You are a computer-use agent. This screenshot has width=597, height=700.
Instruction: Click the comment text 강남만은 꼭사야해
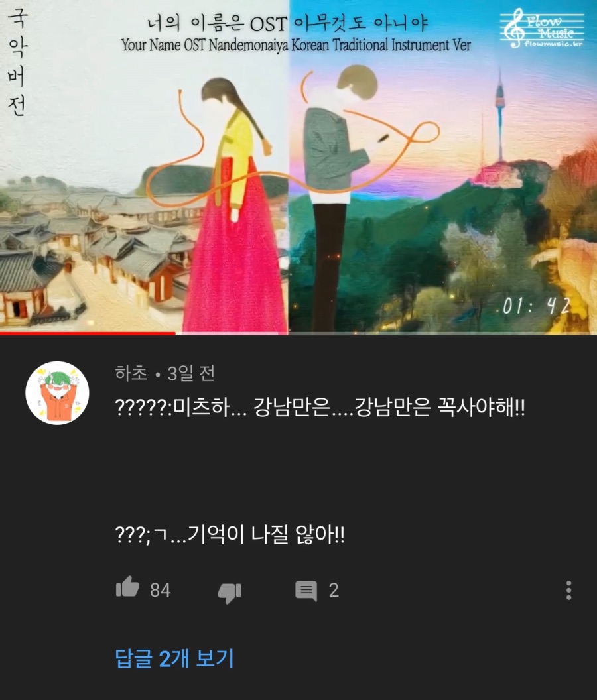(439, 407)
